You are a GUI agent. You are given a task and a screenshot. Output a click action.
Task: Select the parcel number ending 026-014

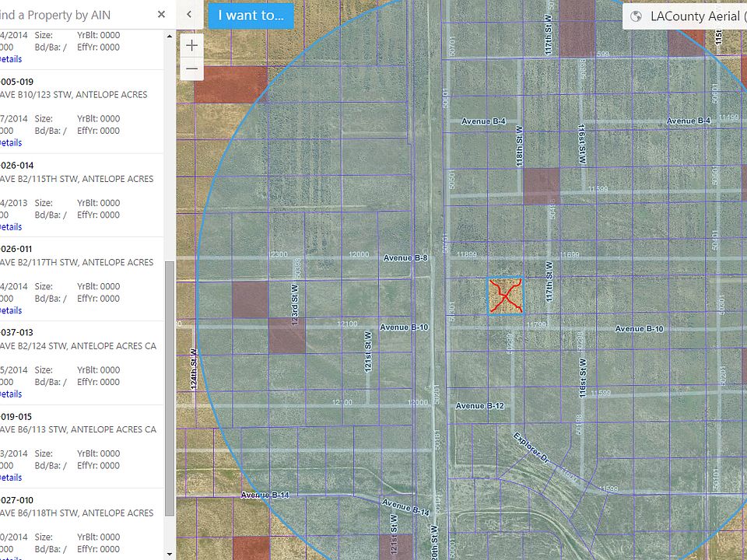coord(16,166)
